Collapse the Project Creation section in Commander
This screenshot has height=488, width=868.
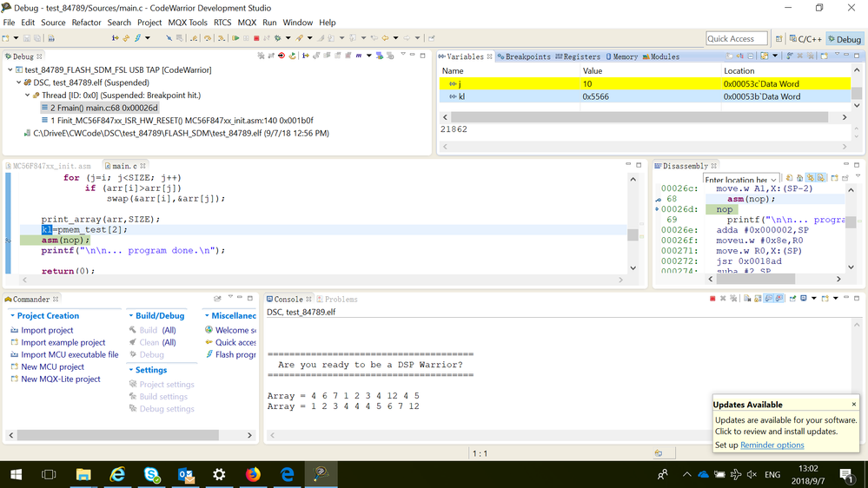click(12, 315)
